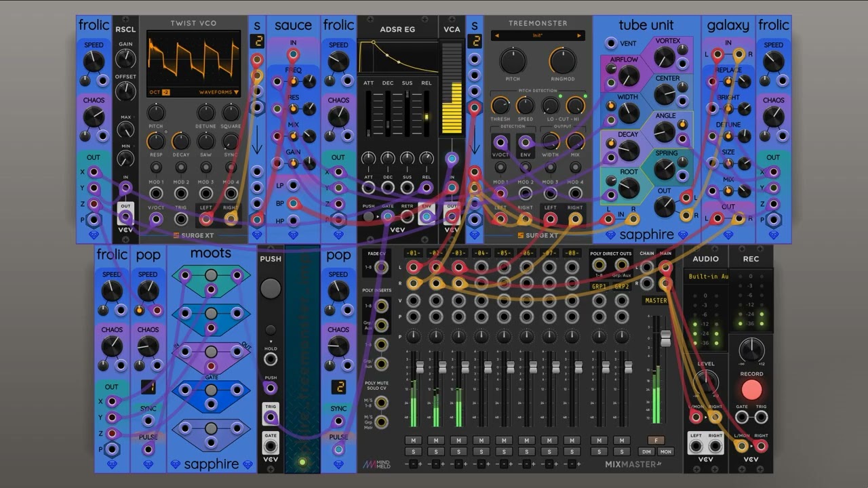
Task: Click the Treemonster RINGMOD knob
Action: (563, 61)
